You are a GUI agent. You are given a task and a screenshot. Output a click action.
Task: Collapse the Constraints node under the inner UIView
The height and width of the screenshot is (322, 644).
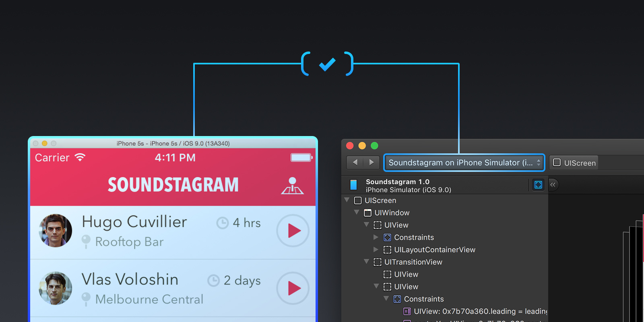click(386, 299)
